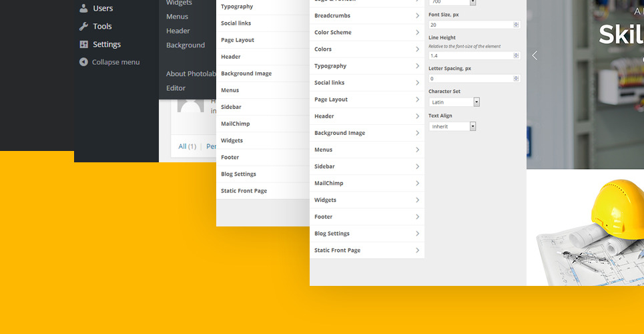Click the Settings sliders icon
Viewport: 644px width, 334px height.
(83, 45)
